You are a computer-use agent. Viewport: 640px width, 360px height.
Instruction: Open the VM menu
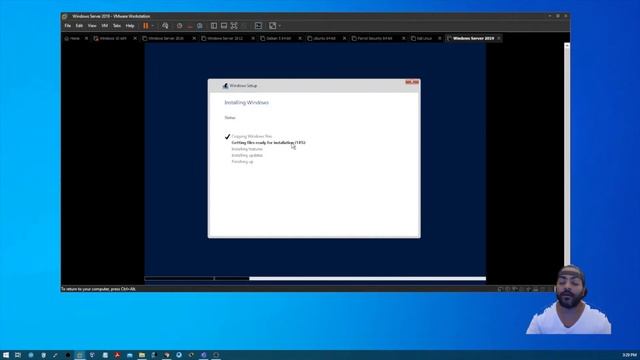click(105, 26)
